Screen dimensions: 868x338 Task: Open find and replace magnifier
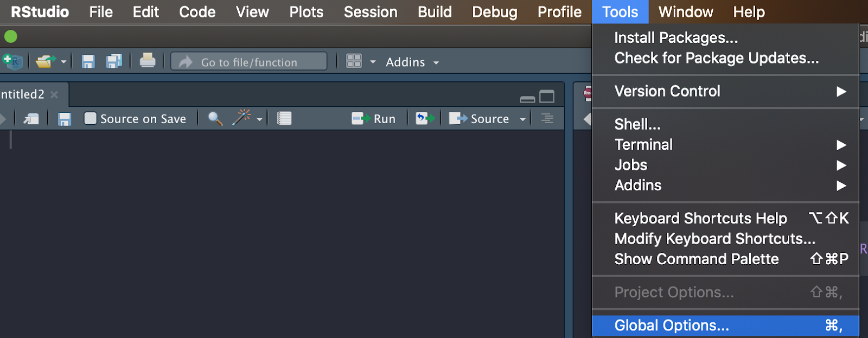pyautogui.click(x=215, y=119)
